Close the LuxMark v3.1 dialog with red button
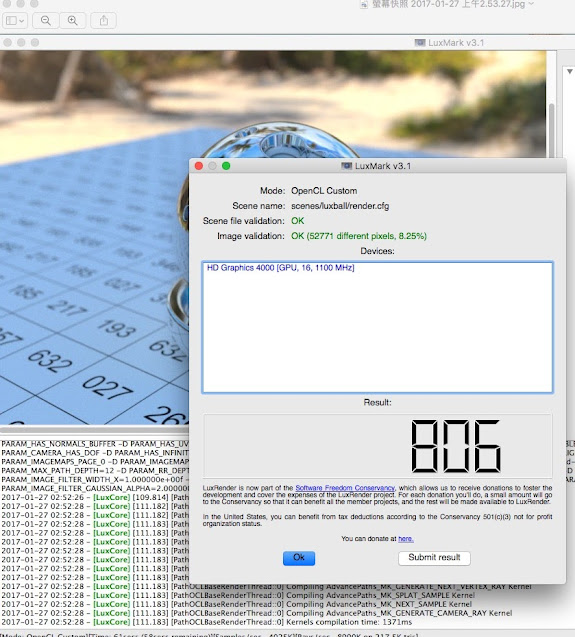The width and height of the screenshot is (575, 637). [199, 166]
